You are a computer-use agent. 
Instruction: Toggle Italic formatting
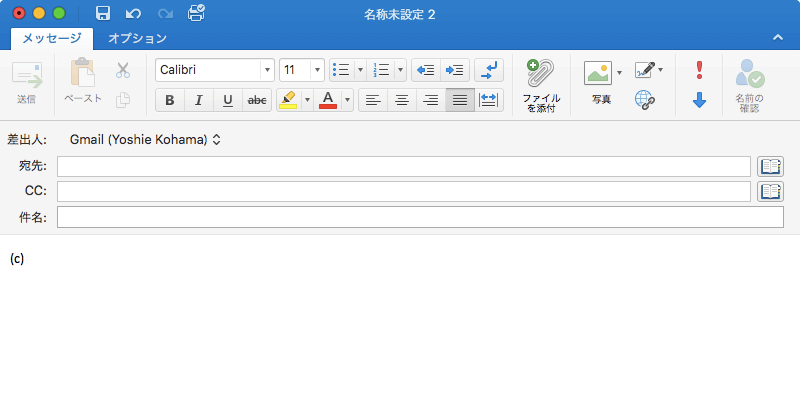tap(199, 100)
